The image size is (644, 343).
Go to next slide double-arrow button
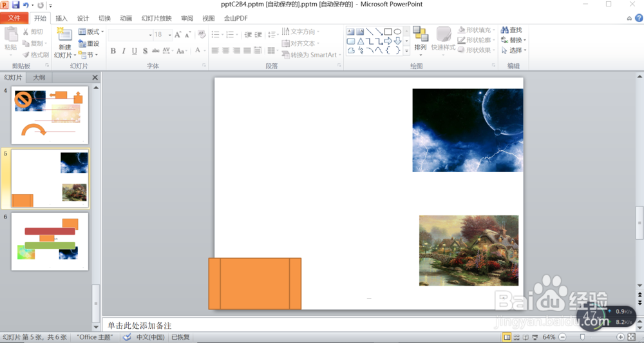tap(640, 302)
